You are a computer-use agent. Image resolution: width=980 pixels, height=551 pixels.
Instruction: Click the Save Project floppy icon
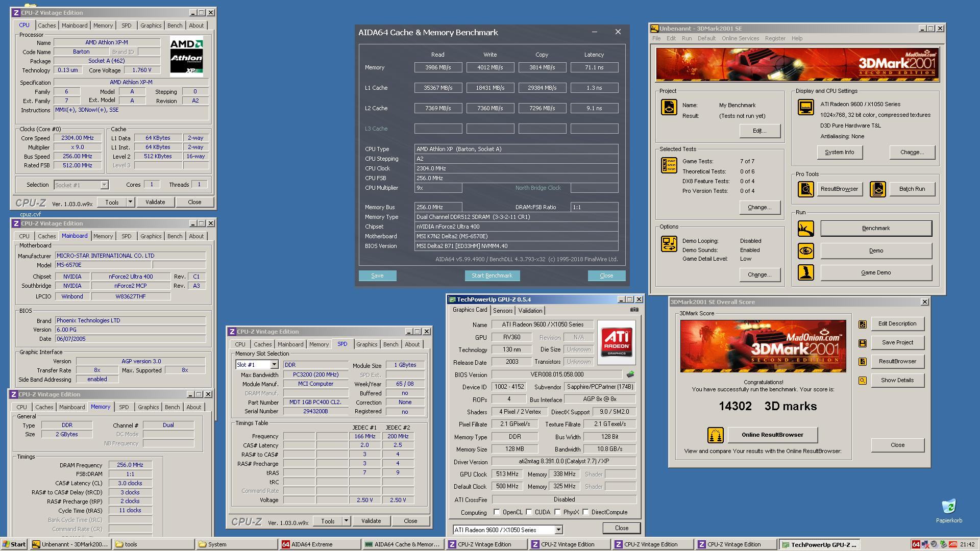point(863,343)
